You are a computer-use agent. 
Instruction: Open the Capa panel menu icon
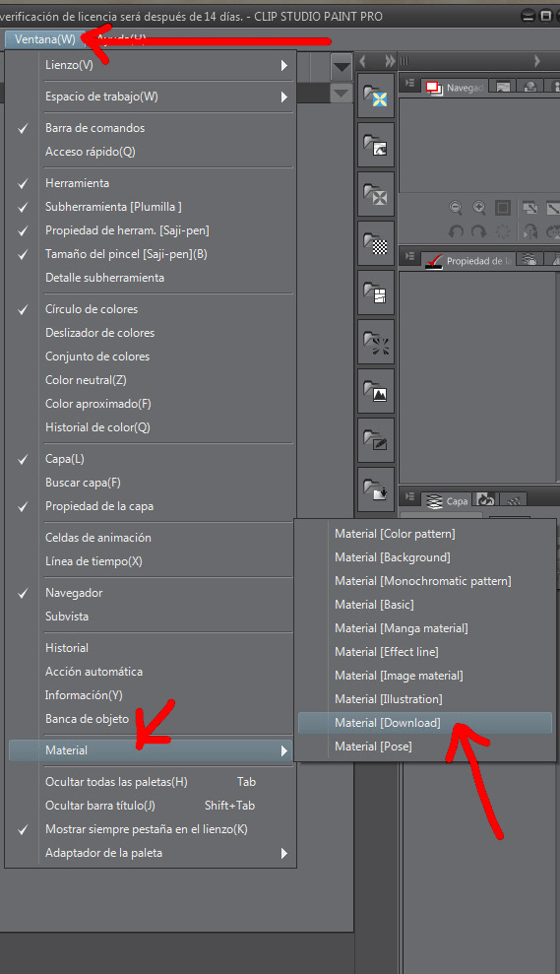(x=409, y=496)
